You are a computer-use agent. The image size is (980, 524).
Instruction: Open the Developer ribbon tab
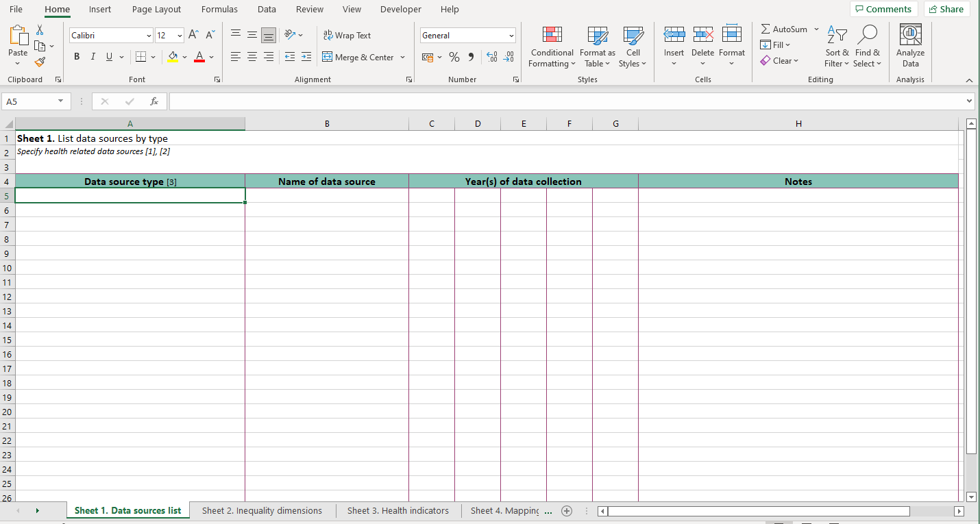pyautogui.click(x=401, y=10)
